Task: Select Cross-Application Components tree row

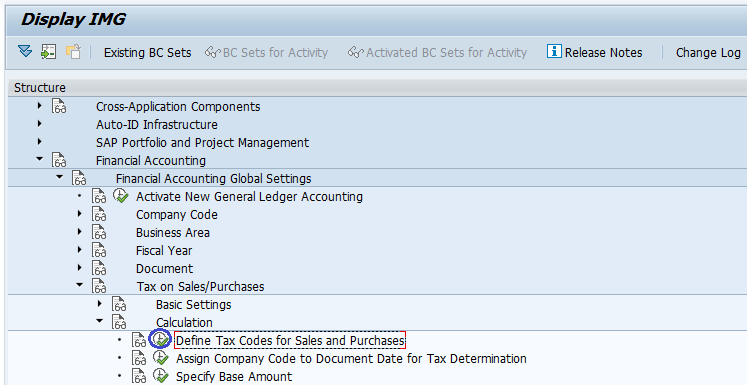Action: 178,107
